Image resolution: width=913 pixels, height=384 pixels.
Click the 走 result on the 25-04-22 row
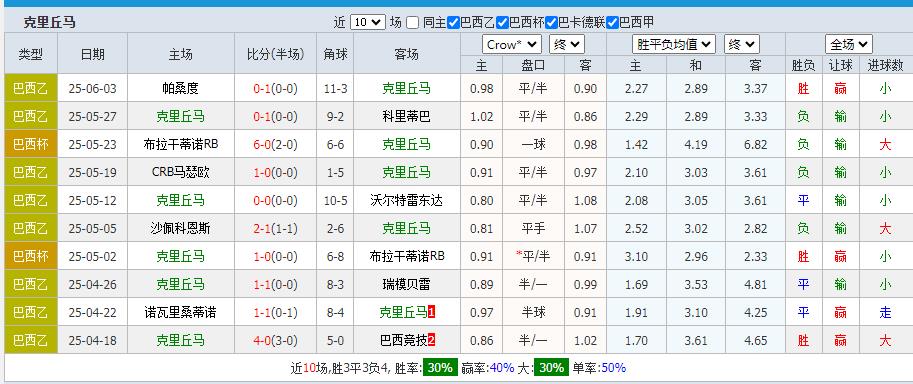pos(885,312)
